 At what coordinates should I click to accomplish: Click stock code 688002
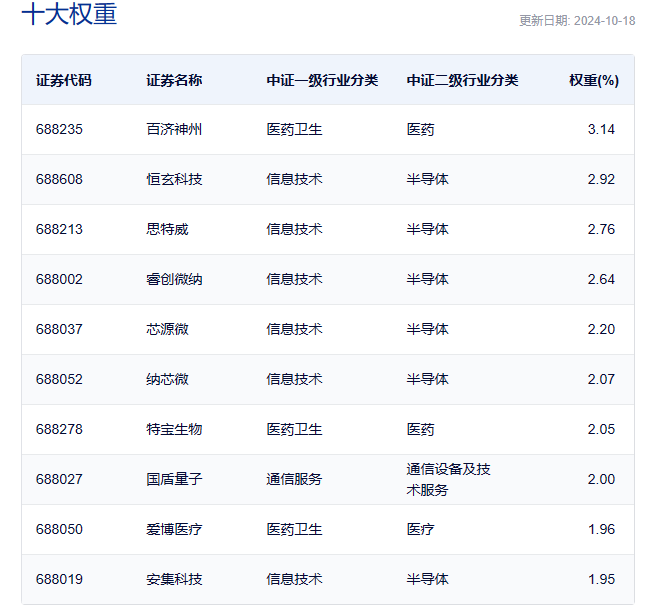[x=59, y=279]
